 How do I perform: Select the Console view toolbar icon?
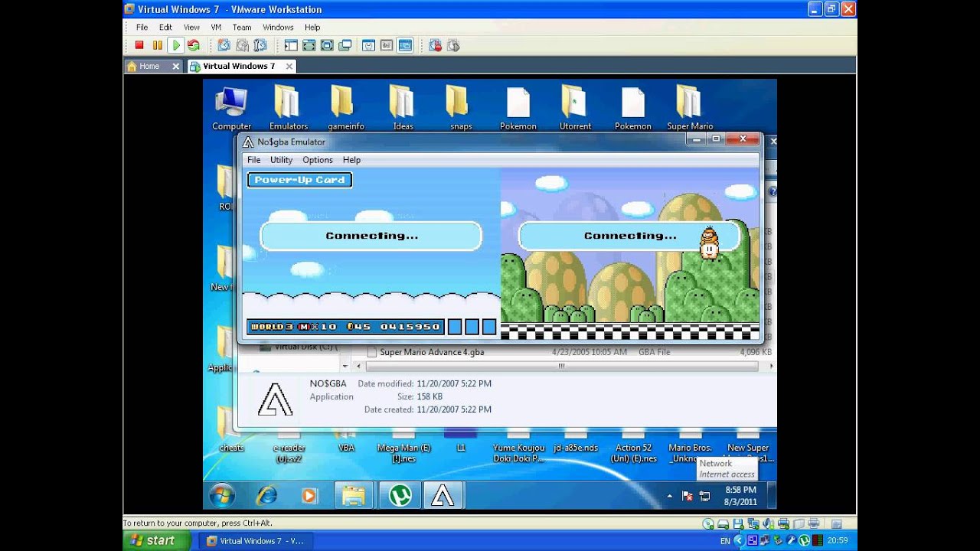tap(405, 46)
